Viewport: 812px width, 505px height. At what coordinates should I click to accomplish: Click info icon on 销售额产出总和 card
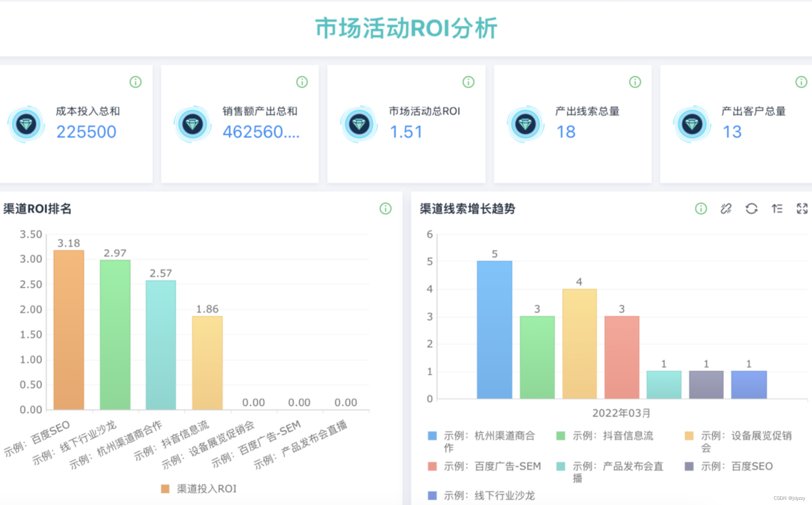click(x=302, y=82)
